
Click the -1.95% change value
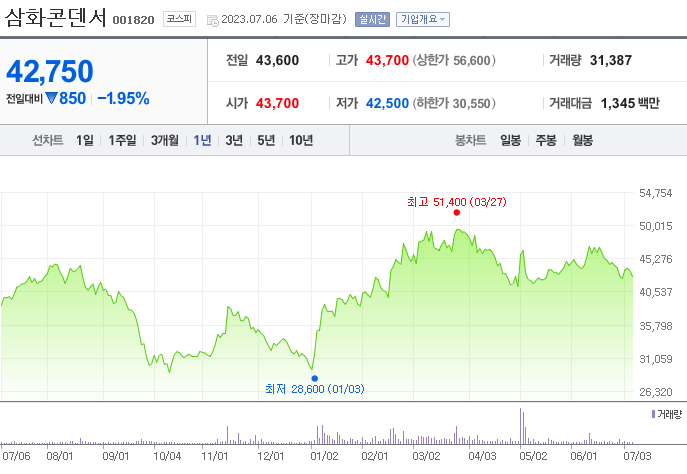click(x=124, y=99)
